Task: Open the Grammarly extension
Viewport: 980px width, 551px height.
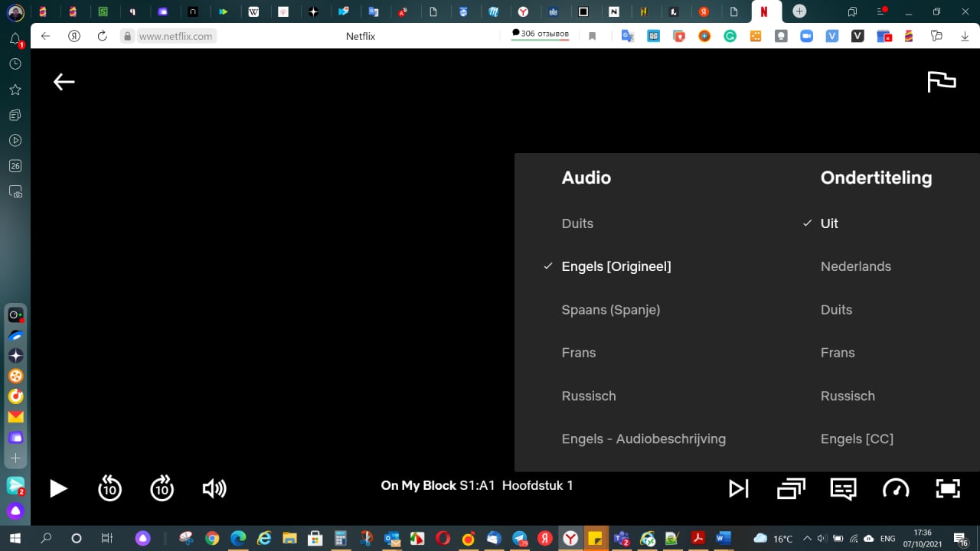Action: tap(730, 36)
